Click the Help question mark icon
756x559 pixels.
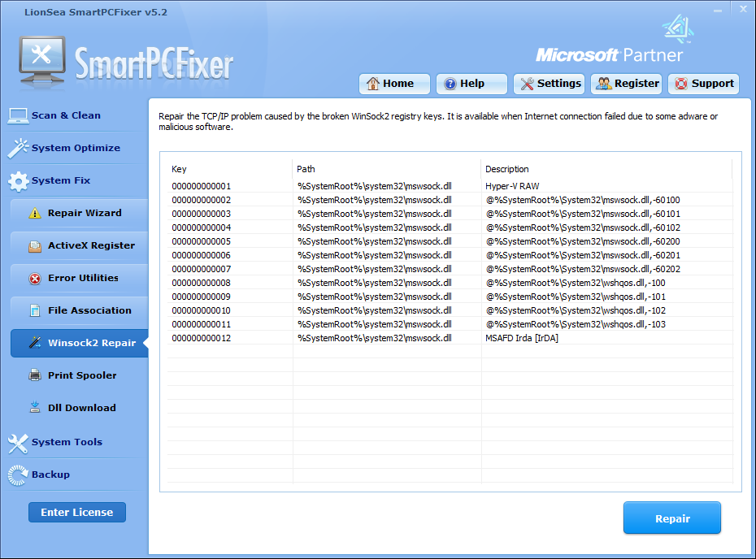pyautogui.click(x=450, y=84)
